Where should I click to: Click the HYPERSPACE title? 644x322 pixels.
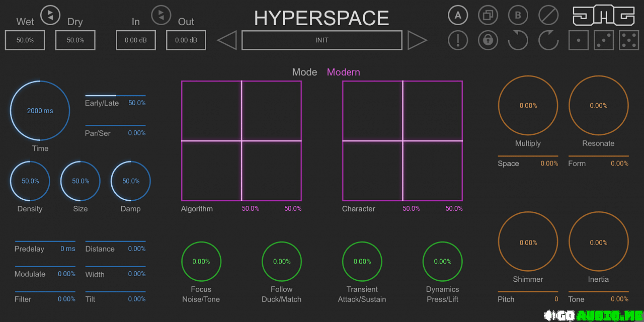[x=321, y=18]
